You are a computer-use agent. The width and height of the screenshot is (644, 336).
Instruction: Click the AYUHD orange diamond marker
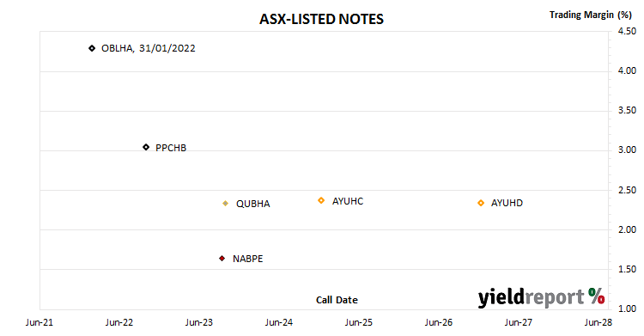(481, 203)
